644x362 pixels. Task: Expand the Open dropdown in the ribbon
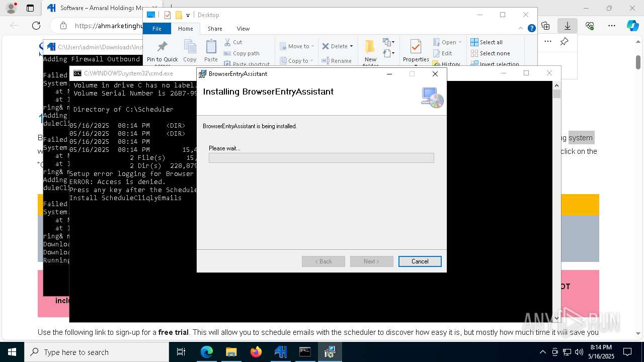click(447, 42)
